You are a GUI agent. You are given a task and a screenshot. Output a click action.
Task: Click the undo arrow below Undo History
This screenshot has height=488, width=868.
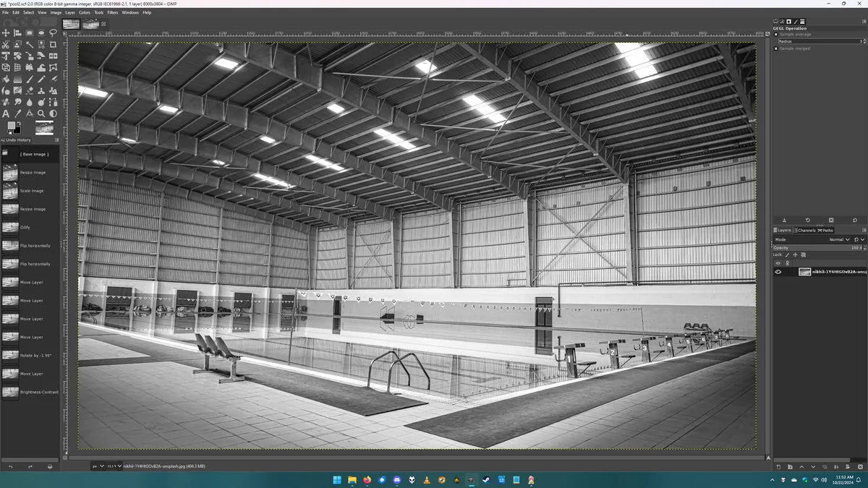(10, 466)
